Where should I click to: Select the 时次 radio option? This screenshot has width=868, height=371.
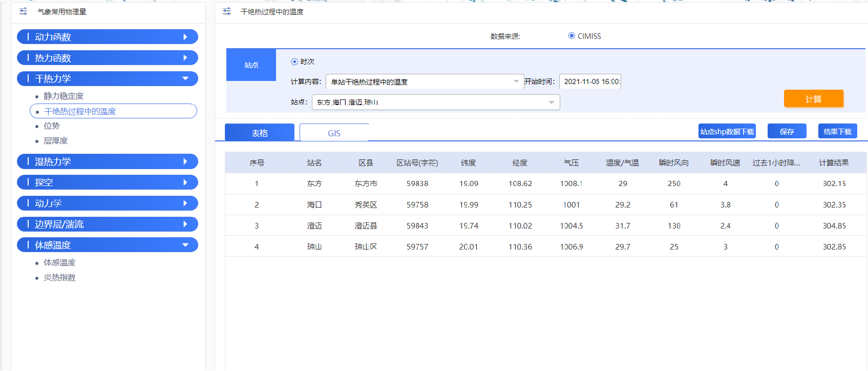[x=294, y=61]
